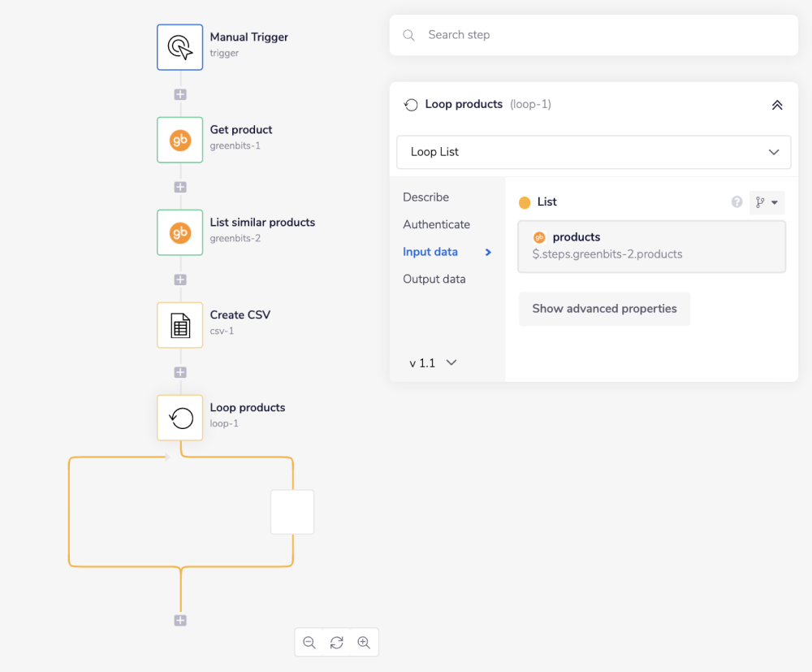
Task: Click the Get product greenbits icon
Action: click(x=179, y=140)
